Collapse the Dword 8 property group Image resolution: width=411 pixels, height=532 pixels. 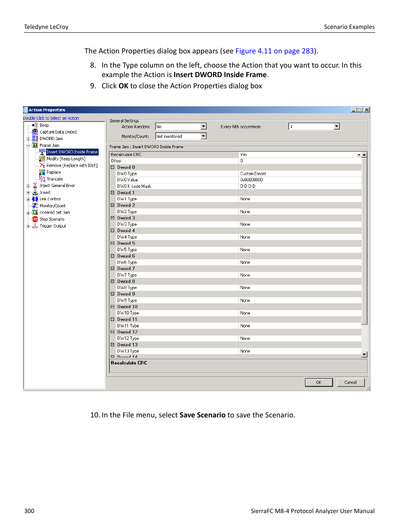pyautogui.click(x=112, y=281)
